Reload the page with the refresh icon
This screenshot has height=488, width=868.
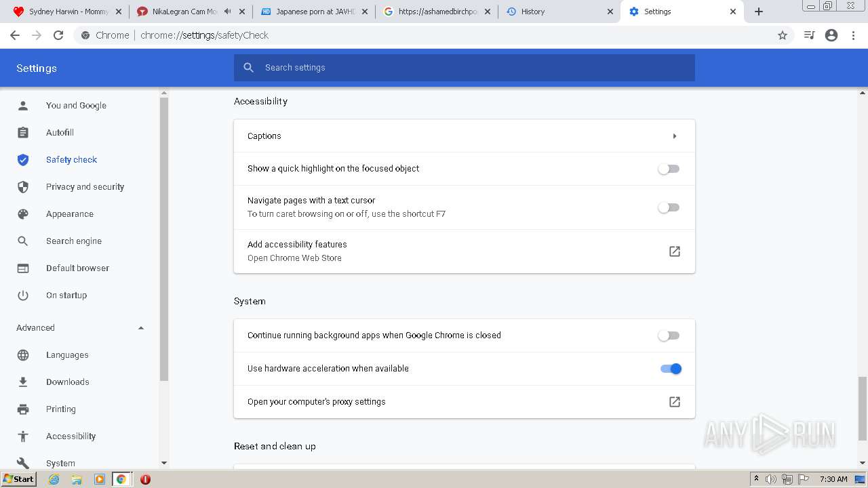pos(58,35)
